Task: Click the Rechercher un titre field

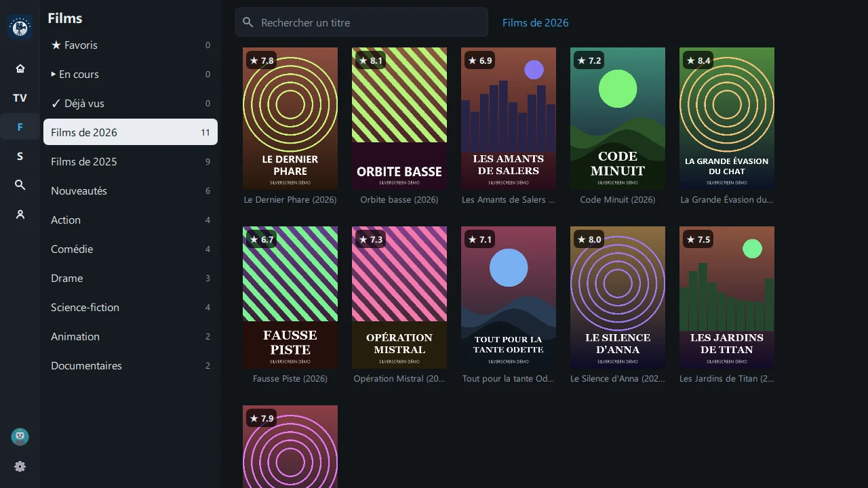Action: point(361,22)
